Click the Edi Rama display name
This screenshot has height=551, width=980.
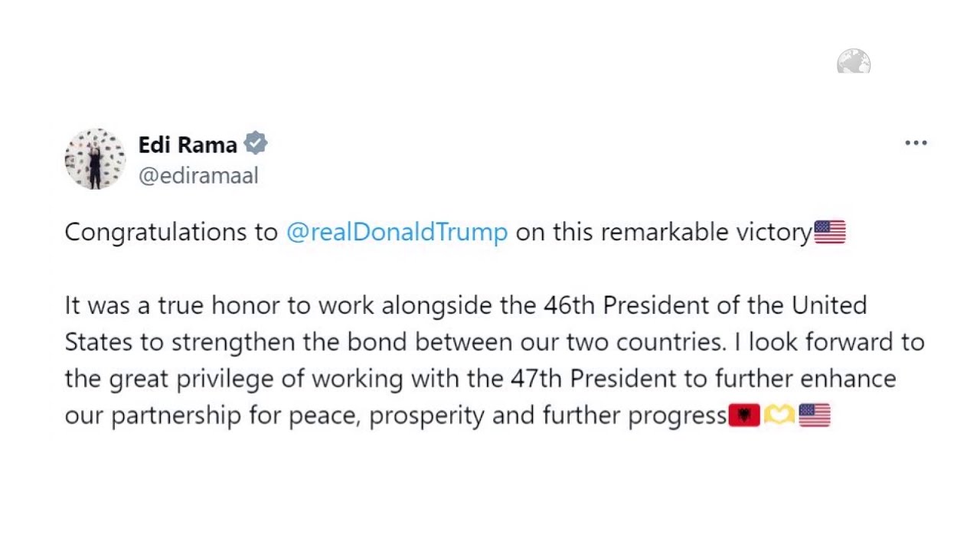[188, 144]
